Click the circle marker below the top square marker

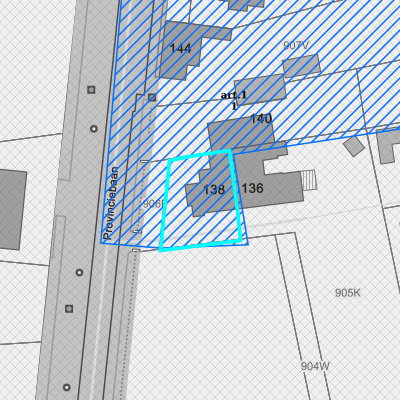tap(94, 129)
